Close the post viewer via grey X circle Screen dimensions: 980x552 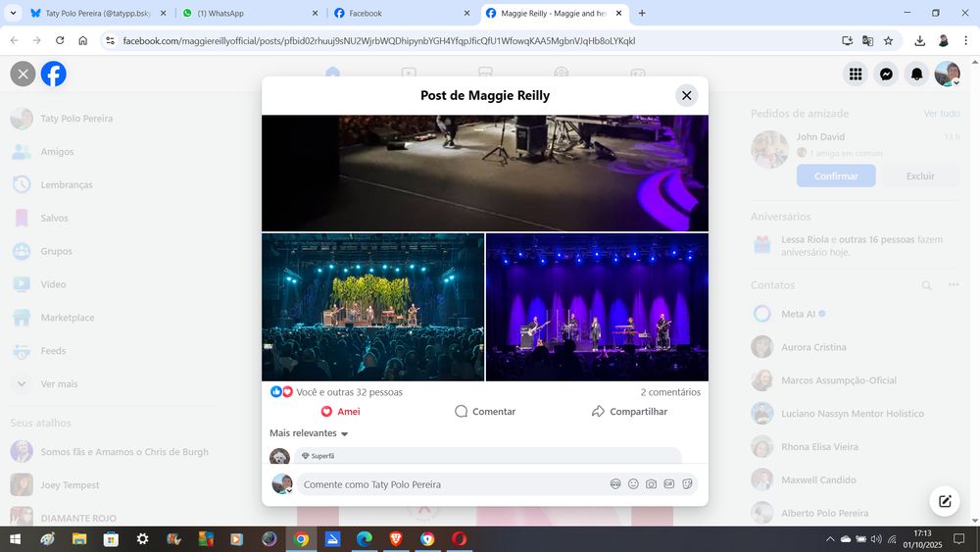pyautogui.click(x=24, y=74)
